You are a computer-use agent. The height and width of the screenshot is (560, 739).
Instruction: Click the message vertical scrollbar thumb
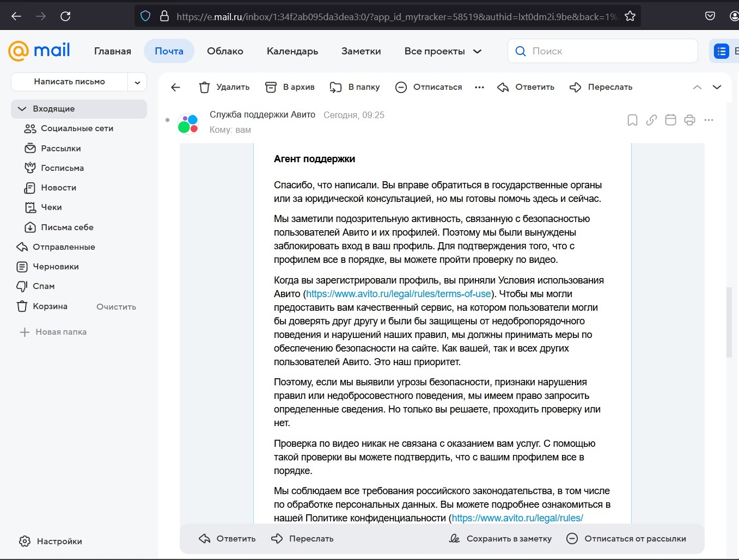[x=729, y=322]
